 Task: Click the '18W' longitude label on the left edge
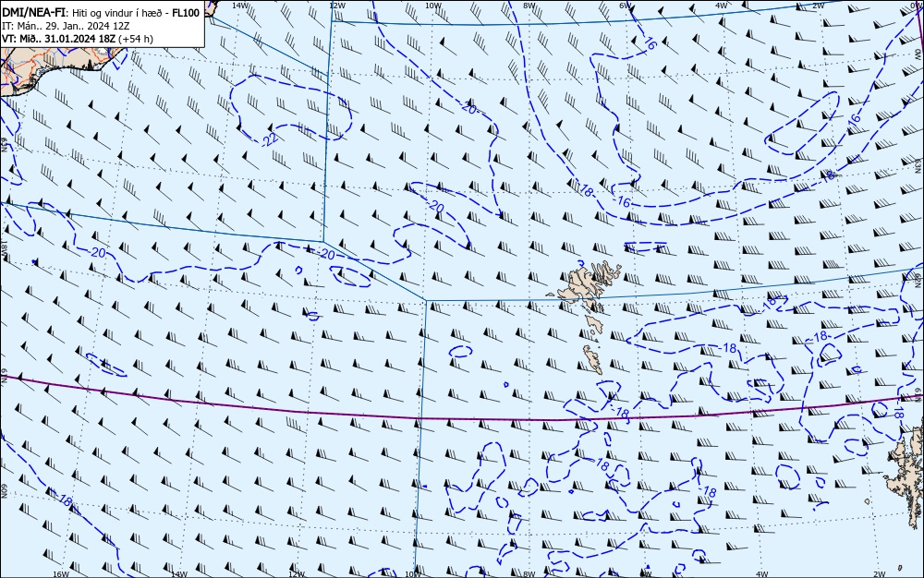point(4,247)
